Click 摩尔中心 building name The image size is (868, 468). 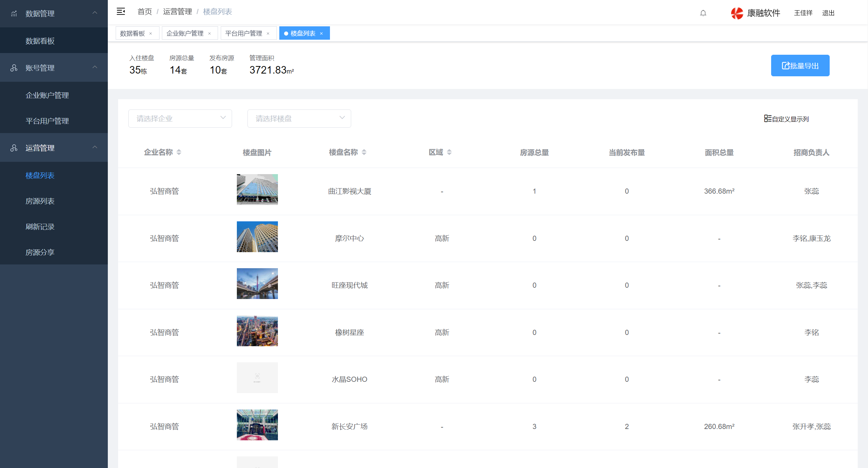click(x=349, y=238)
